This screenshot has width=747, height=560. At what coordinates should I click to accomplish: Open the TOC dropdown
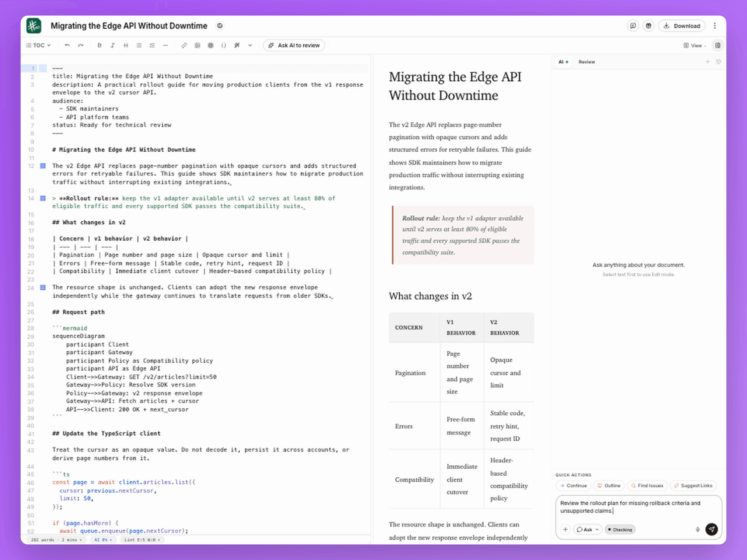[x=39, y=45]
